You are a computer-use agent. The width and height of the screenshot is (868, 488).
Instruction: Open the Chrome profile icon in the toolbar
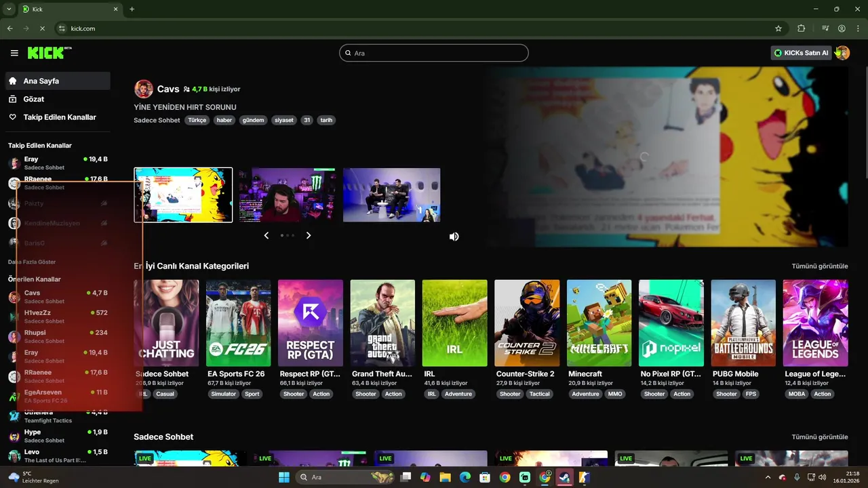click(842, 28)
